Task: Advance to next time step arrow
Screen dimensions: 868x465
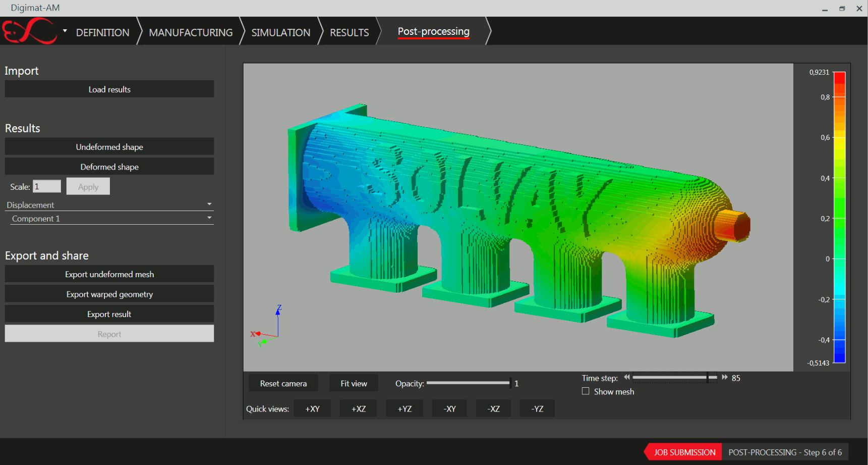Action: [725, 377]
